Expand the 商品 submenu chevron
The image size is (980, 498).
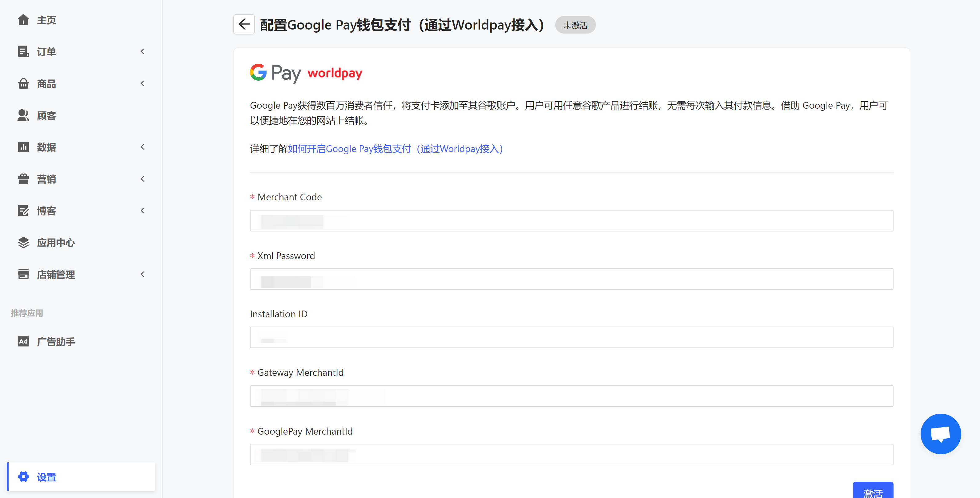pos(143,83)
